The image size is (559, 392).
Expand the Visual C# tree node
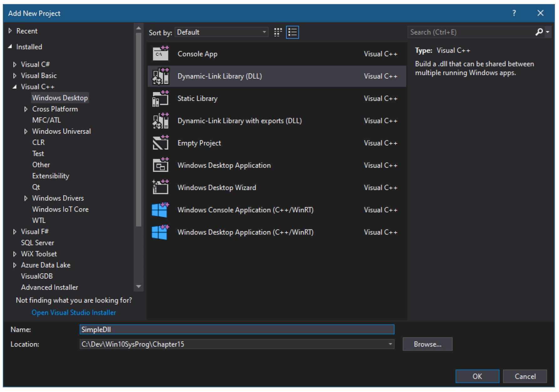pyautogui.click(x=15, y=64)
